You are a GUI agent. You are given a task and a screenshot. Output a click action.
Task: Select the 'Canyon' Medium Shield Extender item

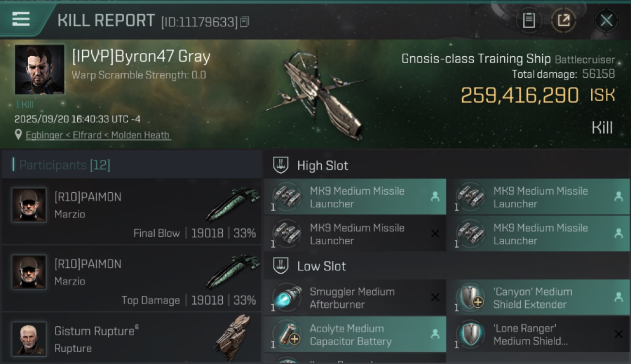[x=538, y=298]
